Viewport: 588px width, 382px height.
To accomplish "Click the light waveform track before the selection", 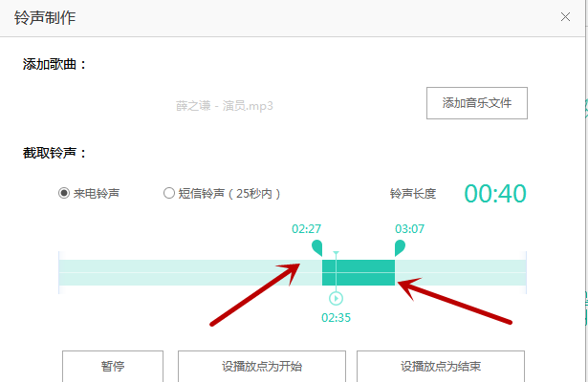I will [x=182, y=272].
